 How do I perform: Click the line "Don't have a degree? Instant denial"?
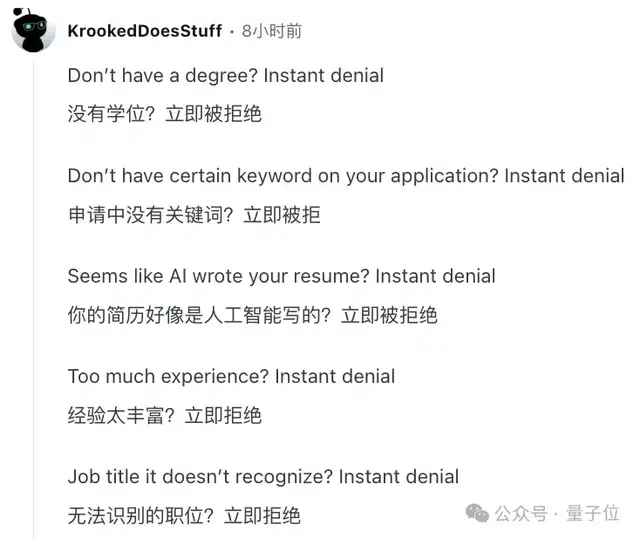(225, 75)
